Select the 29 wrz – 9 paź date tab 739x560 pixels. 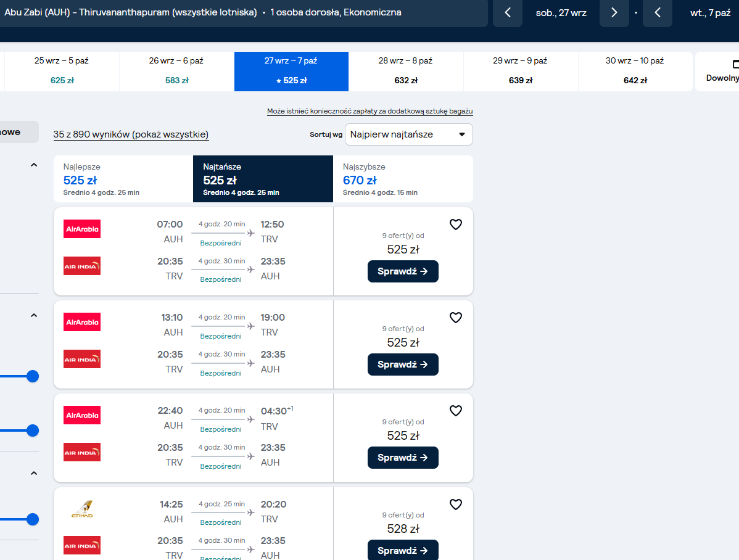point(520,71)
